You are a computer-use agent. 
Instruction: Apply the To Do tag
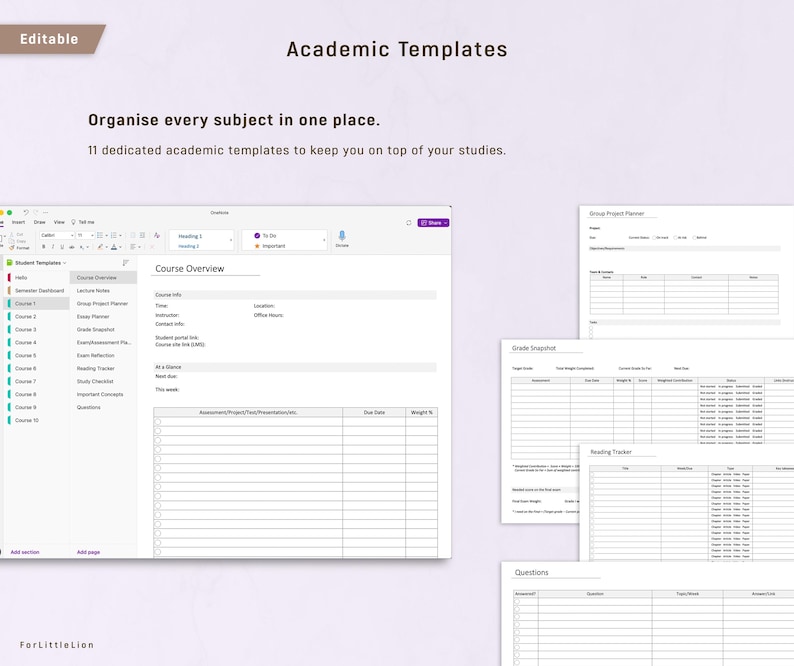(x=265, y=236)
